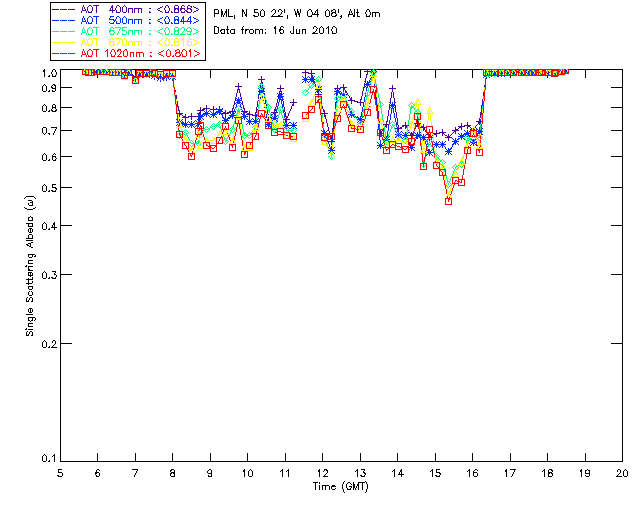Screen dimensions: 640x512
Task: Click the Single Scattering Albedo axis label
Action: click(x=30, y=266)
